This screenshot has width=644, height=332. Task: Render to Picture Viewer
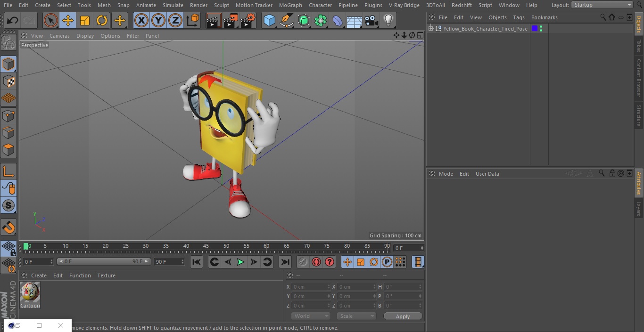click(231, 20)
